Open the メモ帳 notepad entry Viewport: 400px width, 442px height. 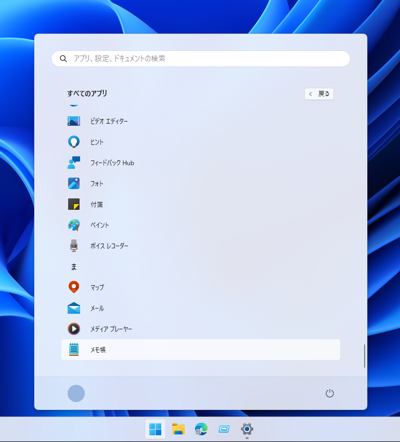(200, 349)
